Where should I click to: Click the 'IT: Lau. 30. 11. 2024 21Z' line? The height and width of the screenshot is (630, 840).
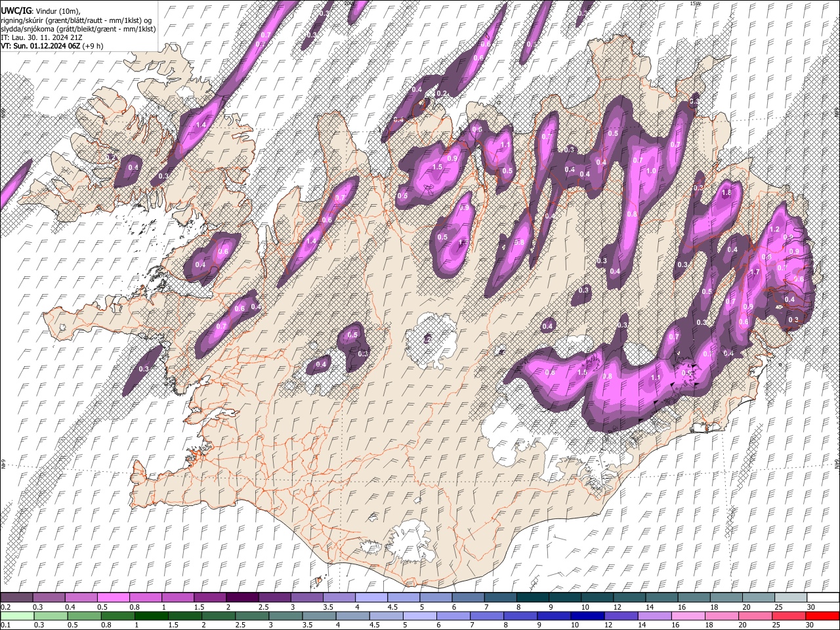tap(41, 37)
